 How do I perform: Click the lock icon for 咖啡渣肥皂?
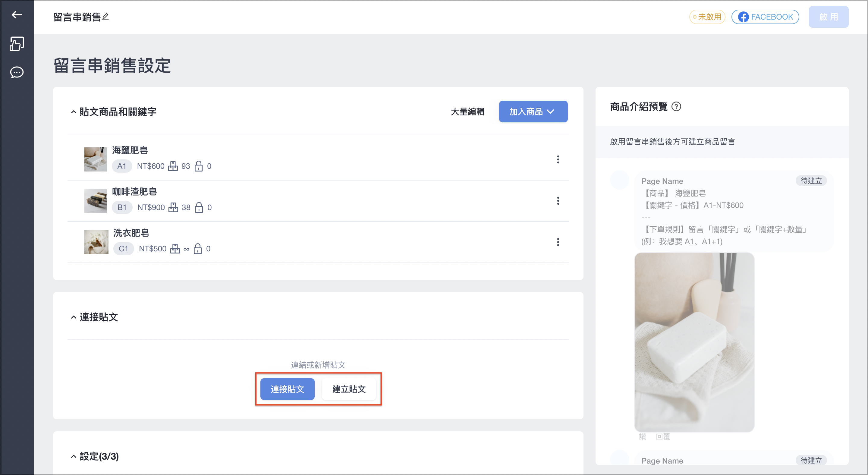tap(199, 207)
